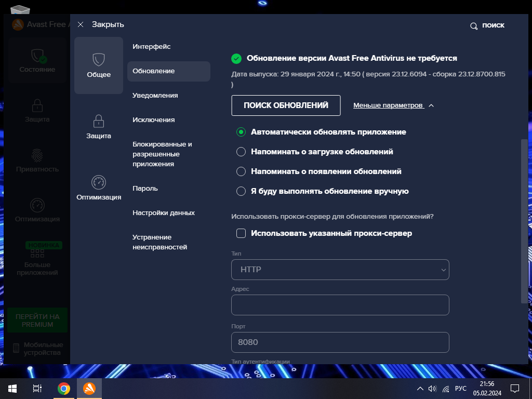Switch the РУС input language indicator
This screenshot has height=399, width=532.
click(460, 389)
